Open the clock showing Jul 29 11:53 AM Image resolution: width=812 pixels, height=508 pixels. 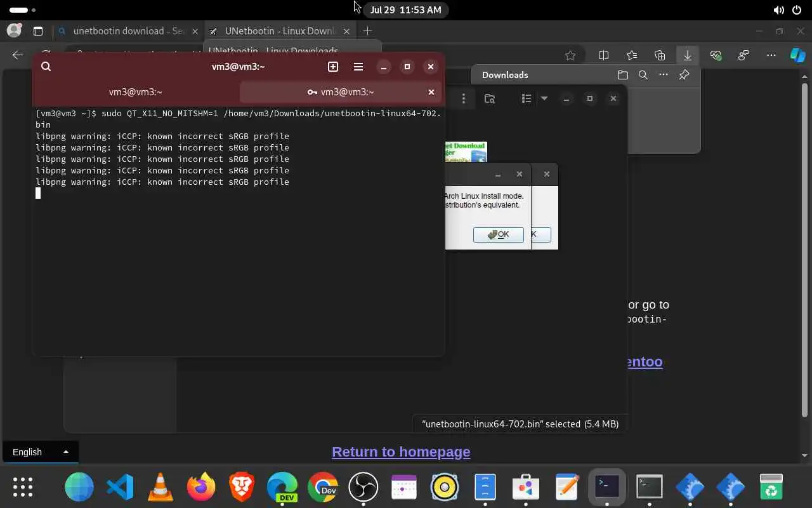coord(405,10)
